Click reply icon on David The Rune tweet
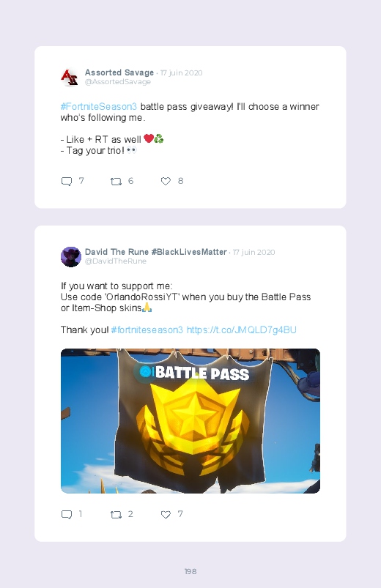Viewport: 381px width, 588px height. click(67, 515)
